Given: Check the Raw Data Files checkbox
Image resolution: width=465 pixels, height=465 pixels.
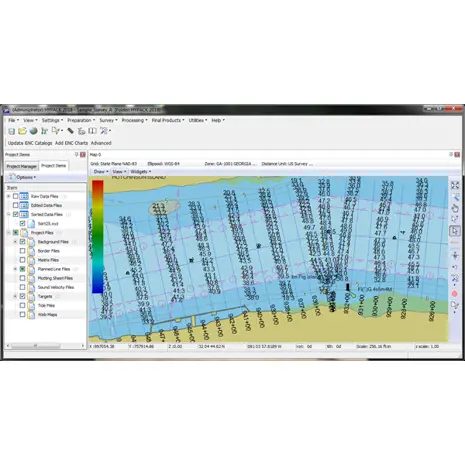Looking at the screenshot, I should click(15, 196).
